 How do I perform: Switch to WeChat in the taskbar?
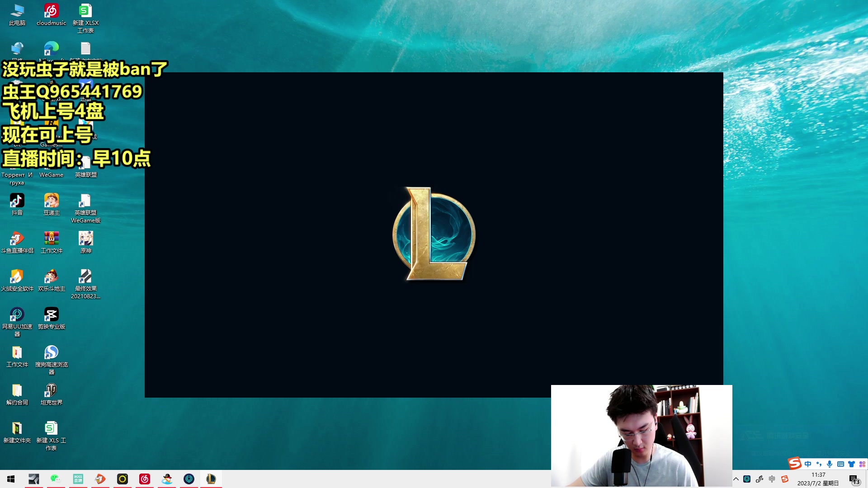[56, 479]
